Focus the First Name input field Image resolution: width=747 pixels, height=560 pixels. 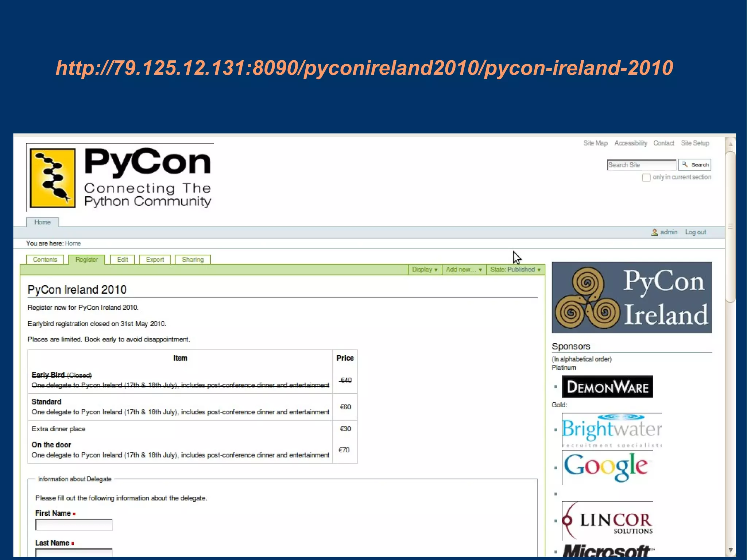(74, 525)
